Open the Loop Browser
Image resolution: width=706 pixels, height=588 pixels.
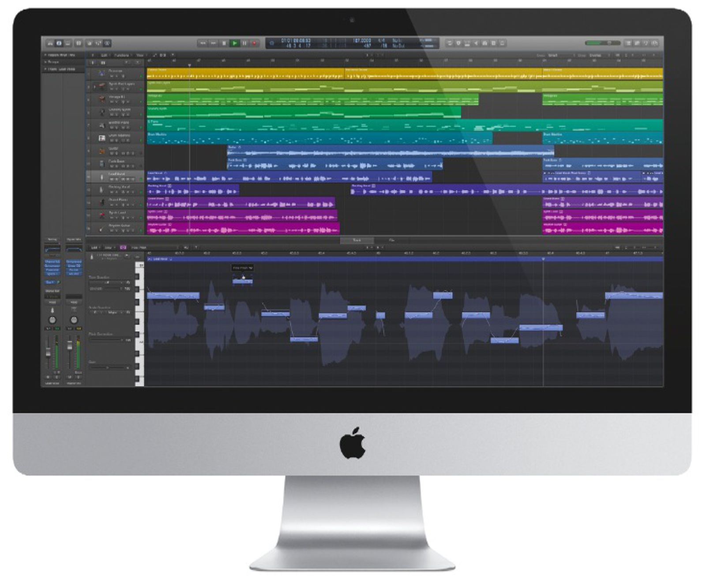[x=646, y=43]
